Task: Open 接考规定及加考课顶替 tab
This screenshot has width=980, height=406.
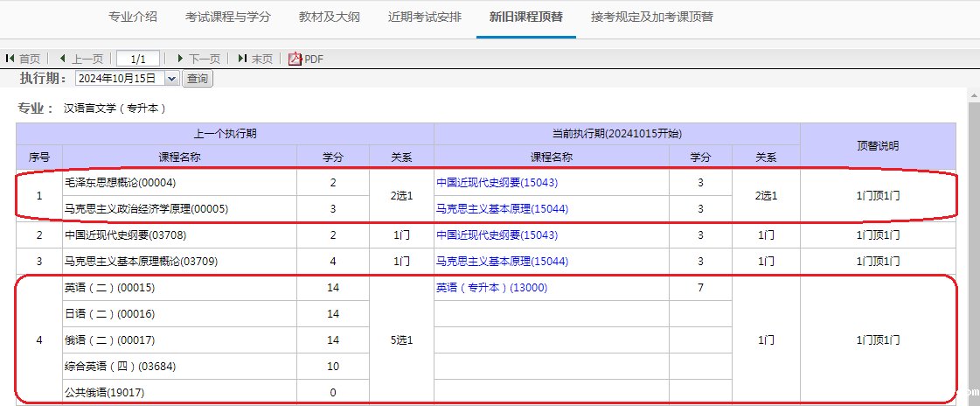Action: point(651,17)
